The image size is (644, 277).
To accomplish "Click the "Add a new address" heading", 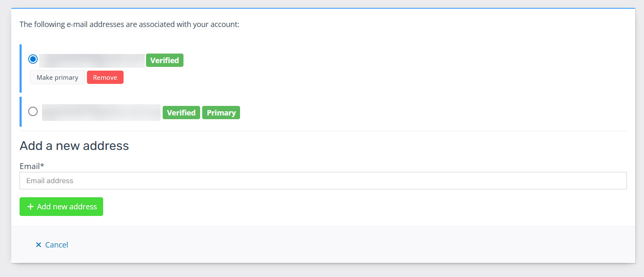I will click(x=74, y=146).
